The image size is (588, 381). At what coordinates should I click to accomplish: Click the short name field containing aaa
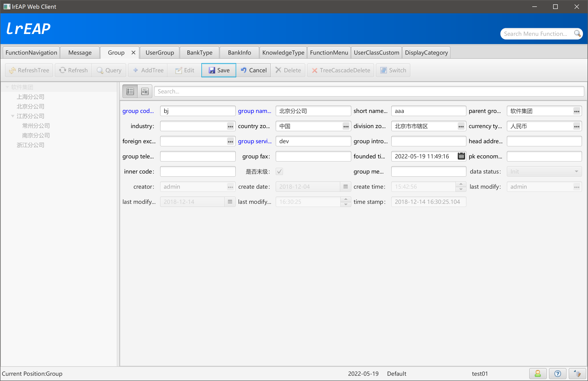coord(429,111)
